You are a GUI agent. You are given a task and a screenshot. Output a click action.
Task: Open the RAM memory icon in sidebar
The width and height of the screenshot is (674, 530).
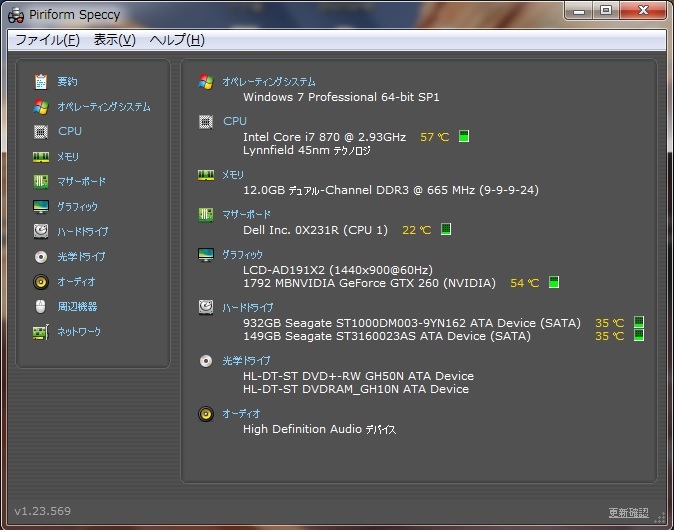coord(41,156)
